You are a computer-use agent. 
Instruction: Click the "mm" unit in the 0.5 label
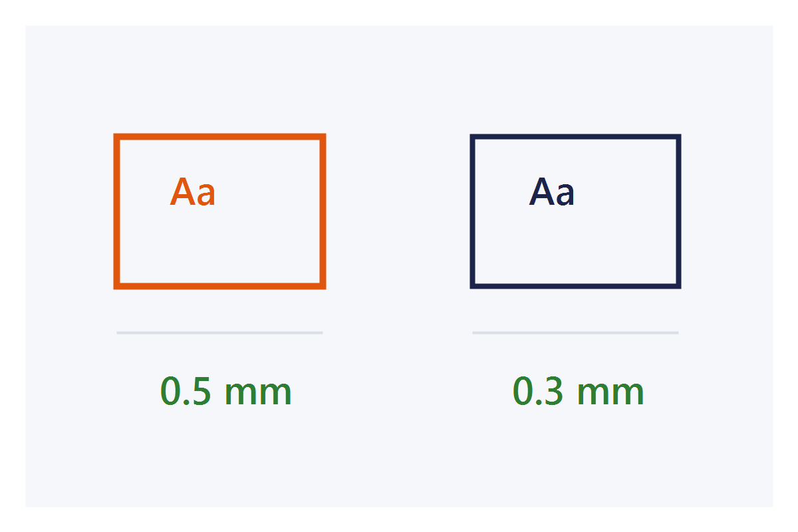(258, 395)
